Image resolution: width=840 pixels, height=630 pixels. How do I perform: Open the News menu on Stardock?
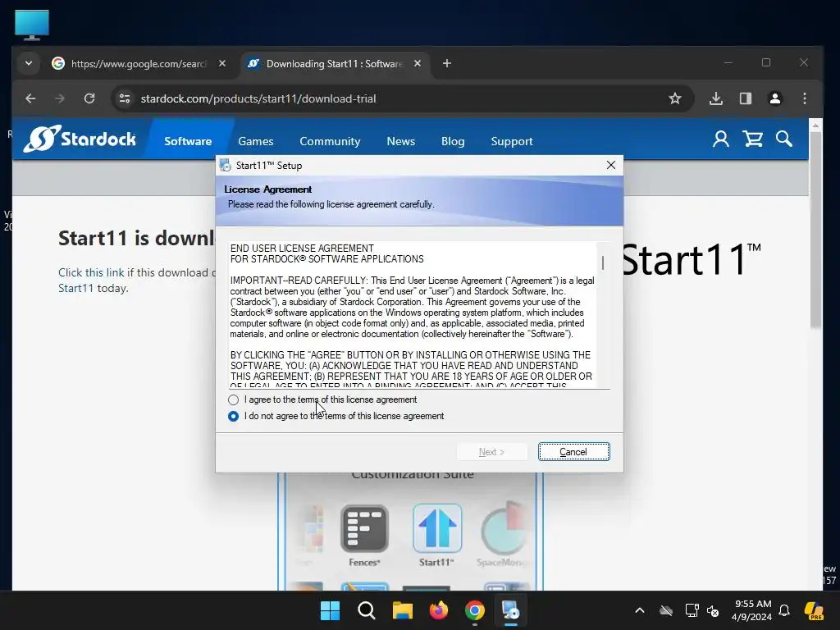tap(400, 141)
